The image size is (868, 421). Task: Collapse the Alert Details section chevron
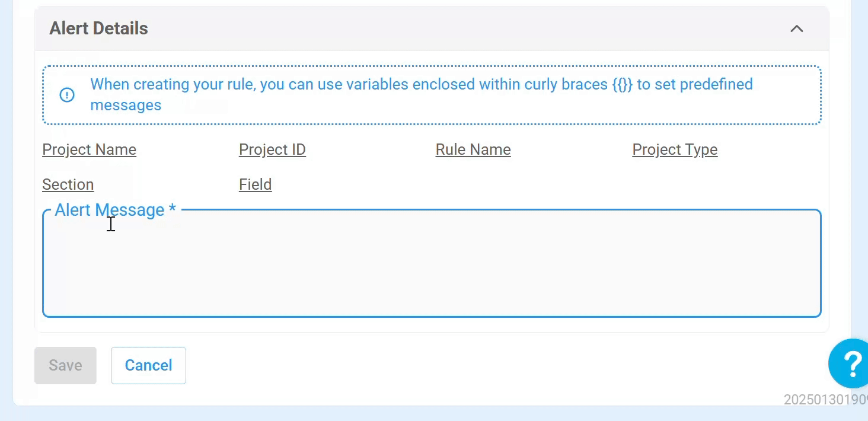click(x=796, y=28)
